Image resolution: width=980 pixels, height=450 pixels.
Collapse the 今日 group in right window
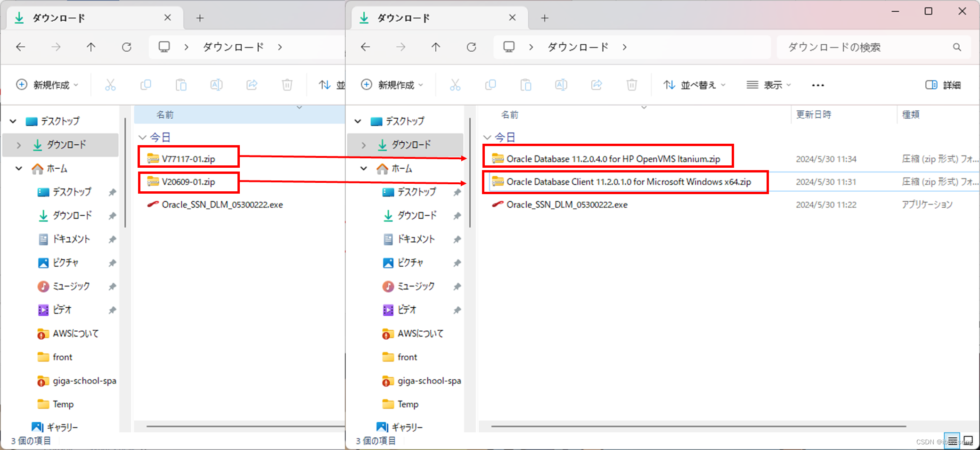[x=487, y=137]
